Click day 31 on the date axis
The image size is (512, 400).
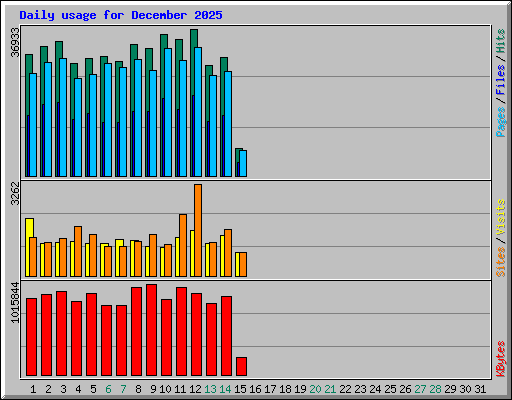[x=480, y=389]
